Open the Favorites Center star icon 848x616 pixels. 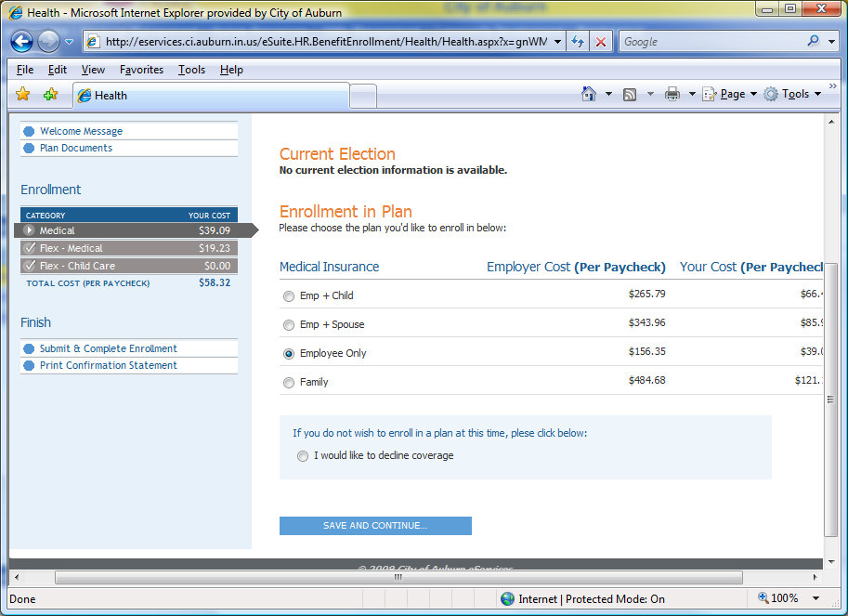click(x=22, y=94)
